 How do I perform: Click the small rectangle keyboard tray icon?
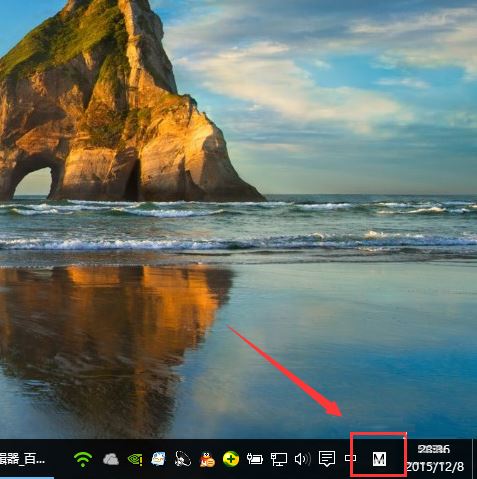(x=350, y=458)
